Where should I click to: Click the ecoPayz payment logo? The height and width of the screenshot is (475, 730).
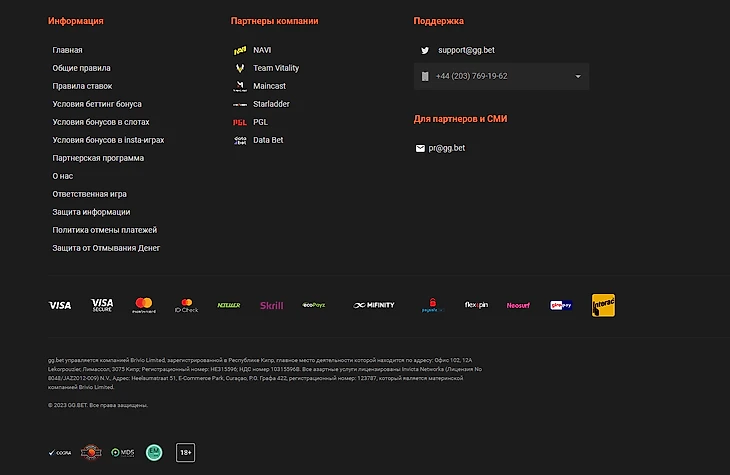tap(314, 305)
